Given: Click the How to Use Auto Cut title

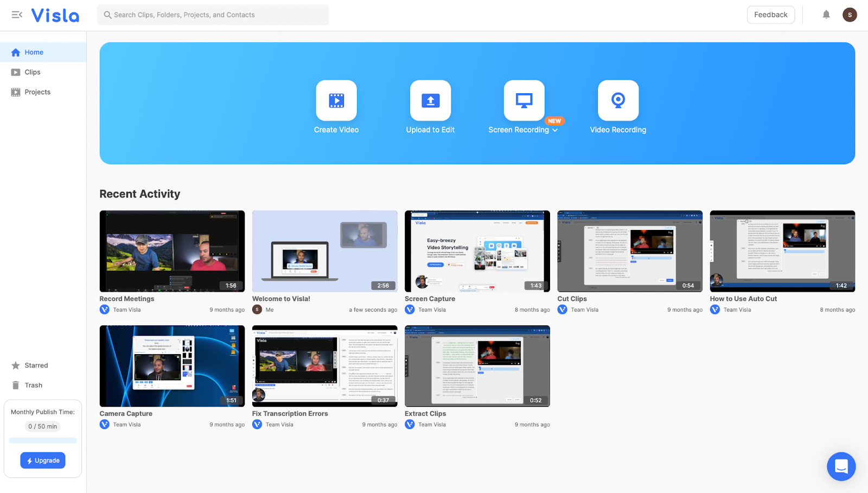Looking at the screenshot, I should pyautogui.click(x=743, y=299).
